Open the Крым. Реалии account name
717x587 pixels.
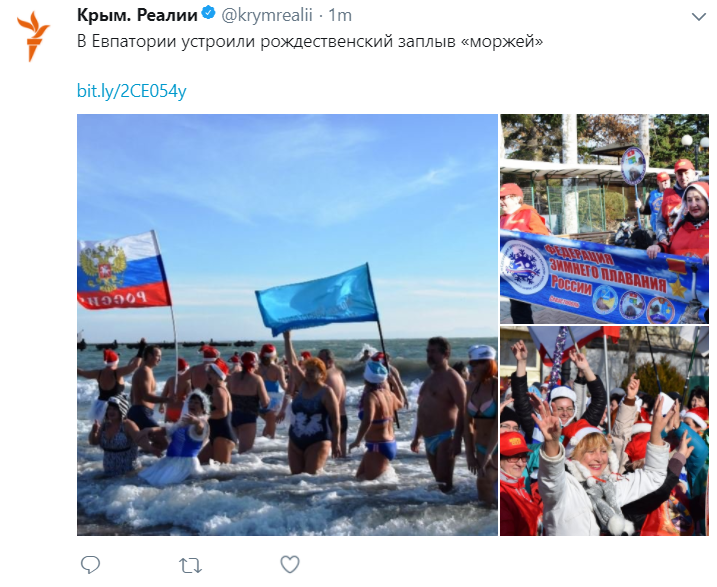(x=137, y=15)
